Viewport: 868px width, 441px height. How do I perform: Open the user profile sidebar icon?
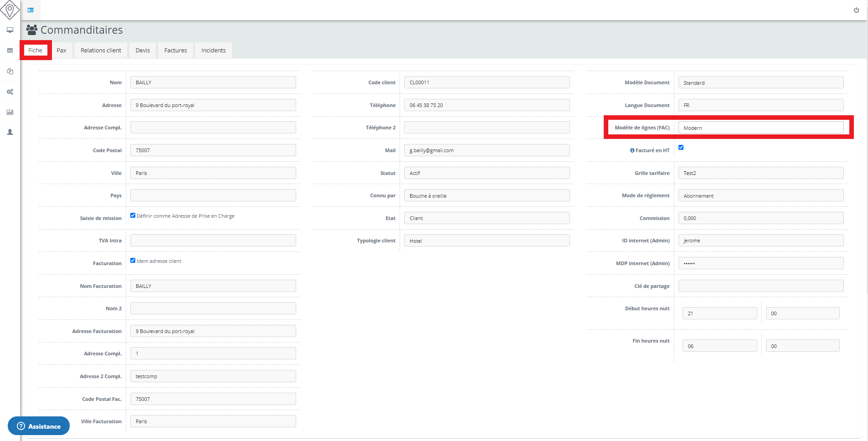coord(10,132)
